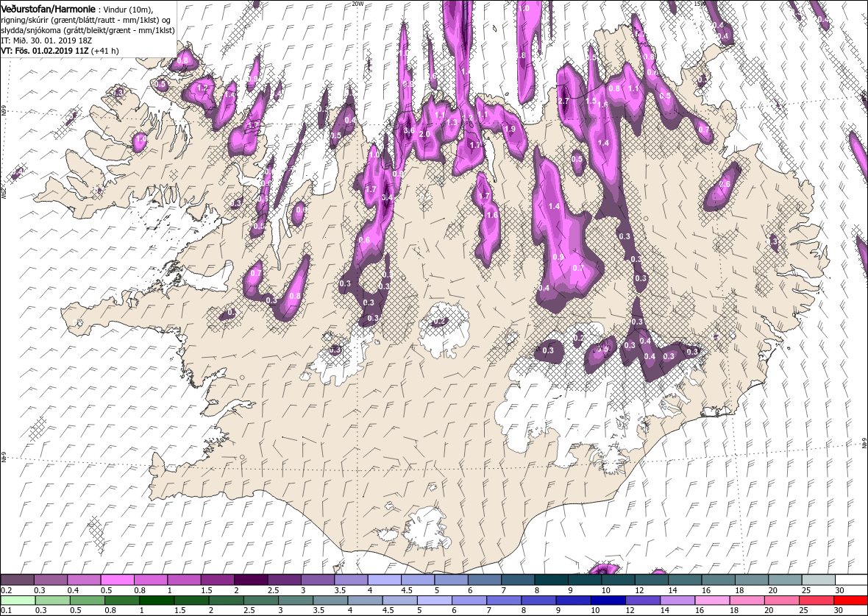Pick top-row legend swatch between 8 and 9
The width and height of the screenshot is (868, 616).
click(551, 579)
